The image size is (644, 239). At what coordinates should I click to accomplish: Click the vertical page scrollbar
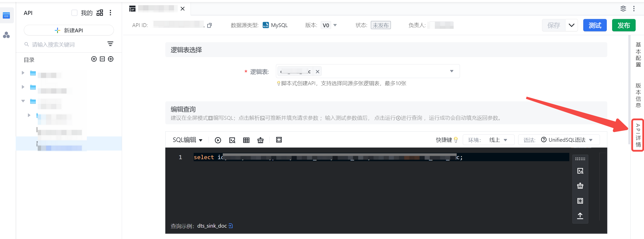630,90
